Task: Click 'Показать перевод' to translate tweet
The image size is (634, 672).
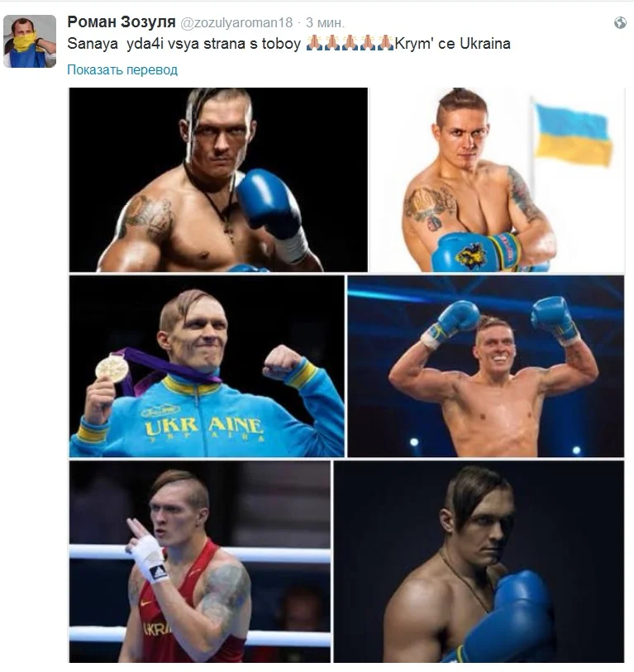Action: coord(122,70)
